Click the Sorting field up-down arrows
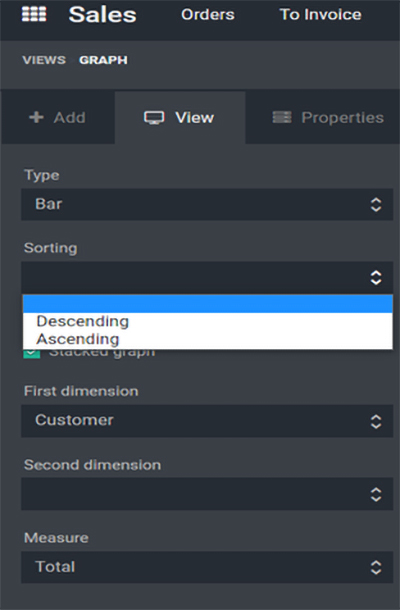400x610 pixels. (x=375, y=277)
